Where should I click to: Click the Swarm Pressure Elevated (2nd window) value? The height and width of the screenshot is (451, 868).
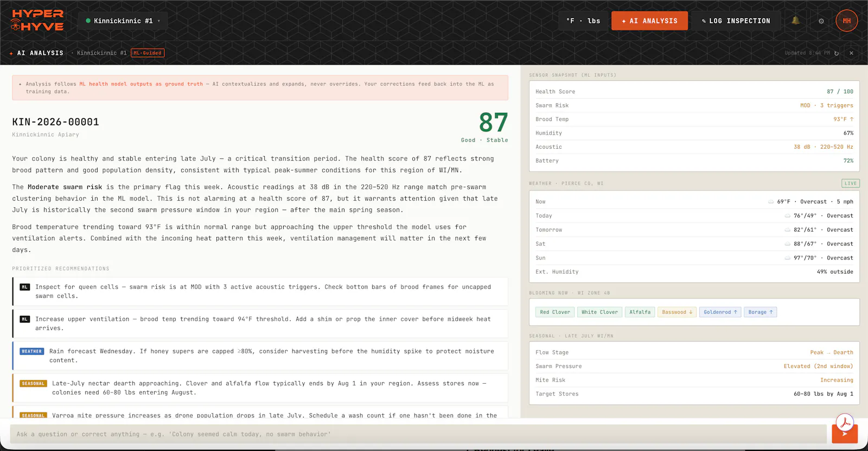coord(818,366)
